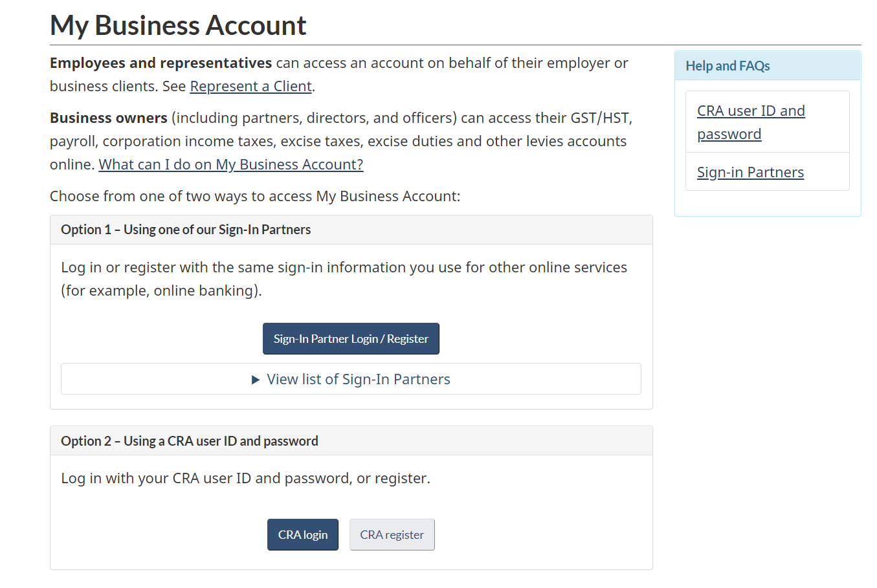Click the 'Choose from one of two ways' sentence
The image size is (877, 588).
tap(255, 197)
